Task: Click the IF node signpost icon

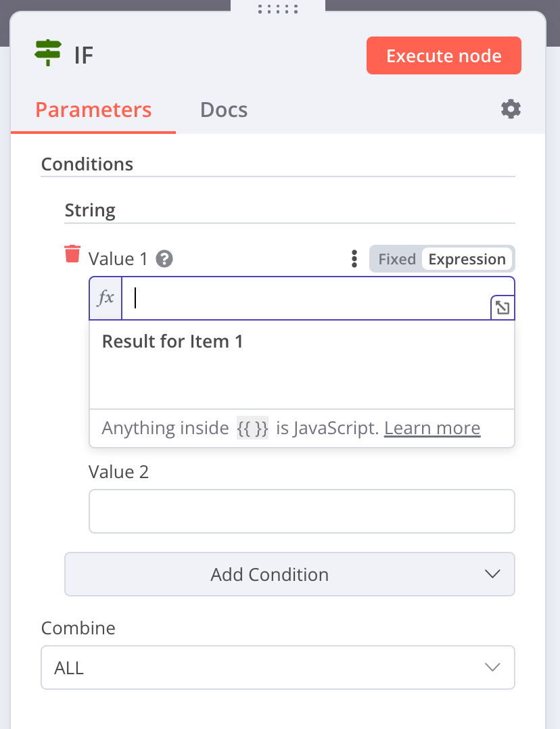Action: point(48,53)
